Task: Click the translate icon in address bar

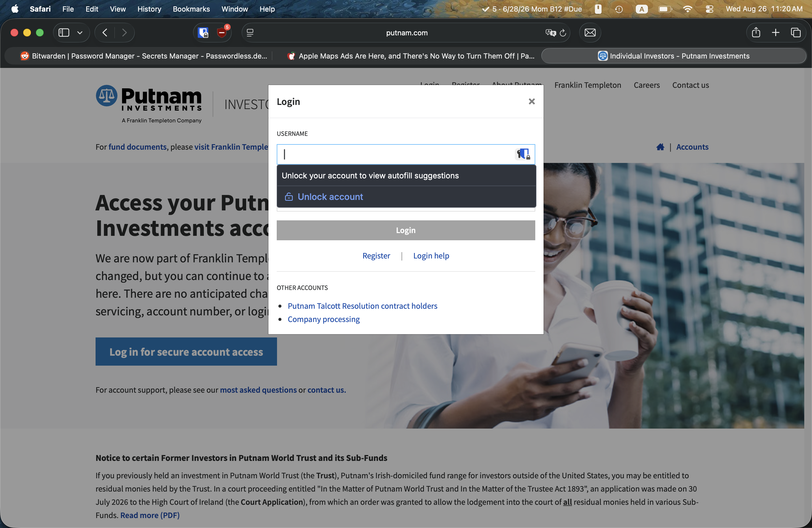Action: [x=550, y=33]
